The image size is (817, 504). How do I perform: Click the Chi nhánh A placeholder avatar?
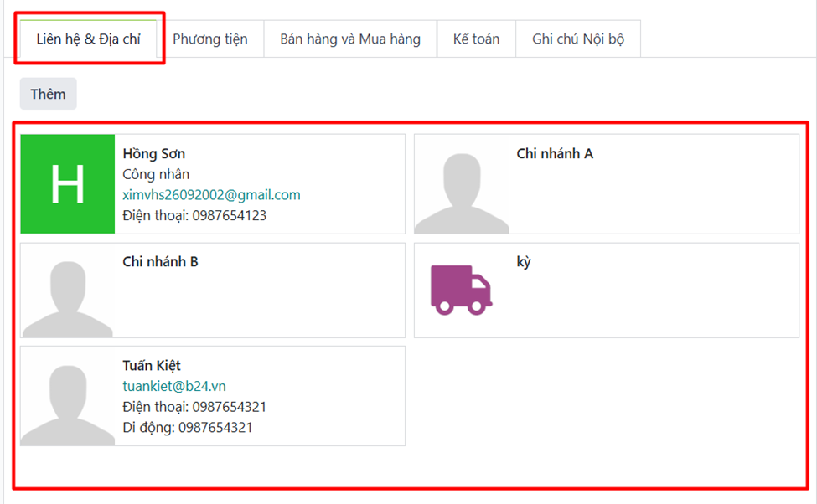[461, 184]
